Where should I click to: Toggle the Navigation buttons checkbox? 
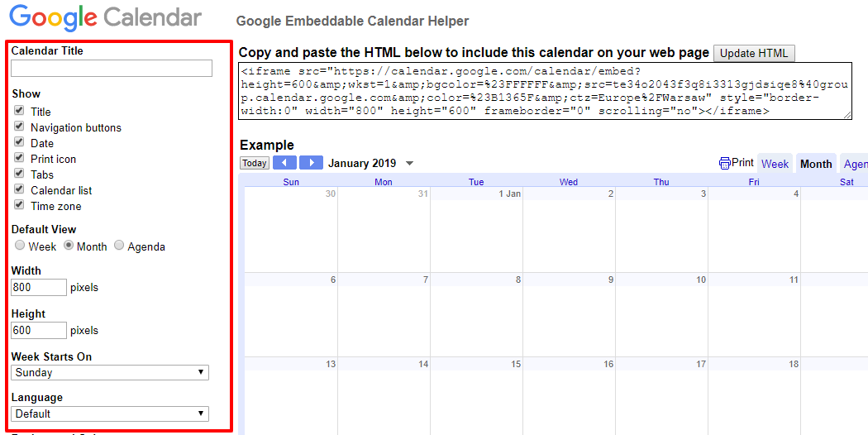pos(19,127)
